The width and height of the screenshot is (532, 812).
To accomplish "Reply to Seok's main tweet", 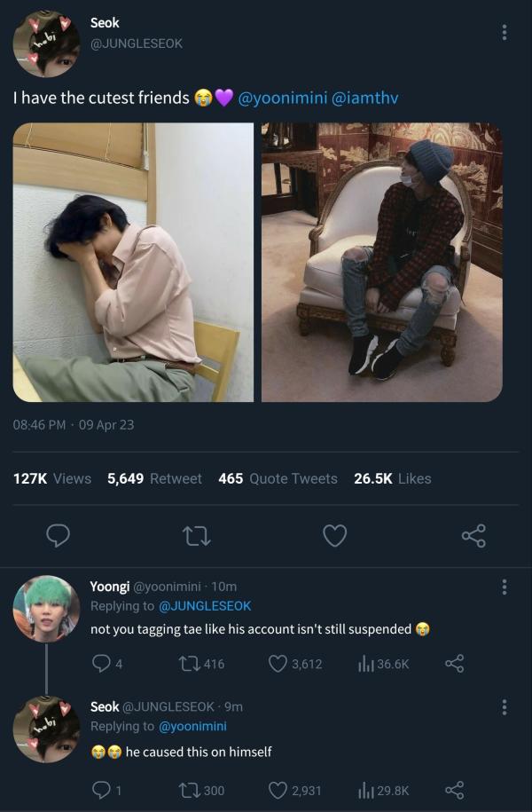I will click(x=58, y=534).
